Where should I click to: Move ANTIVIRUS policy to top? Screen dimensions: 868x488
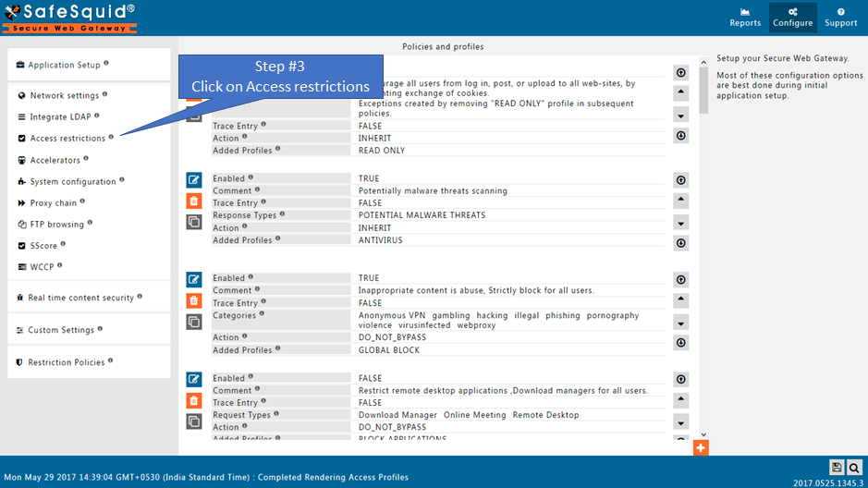pos(681,180)
